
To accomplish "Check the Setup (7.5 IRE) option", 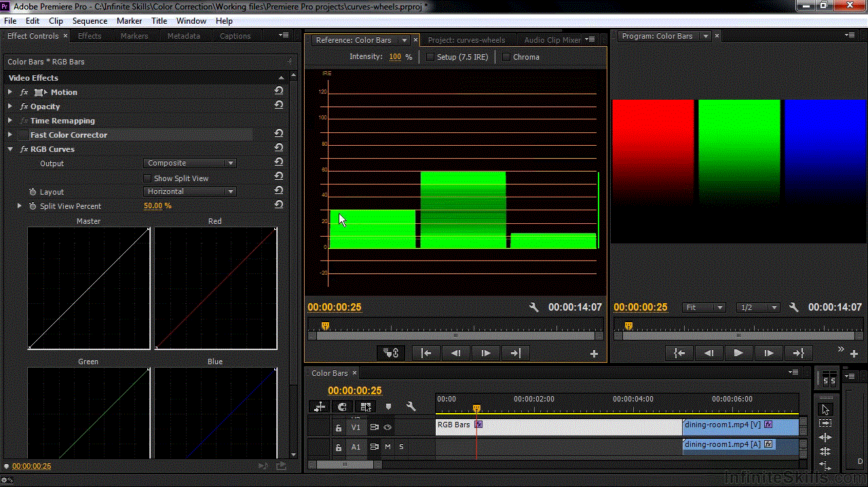I will click(430, 57).
